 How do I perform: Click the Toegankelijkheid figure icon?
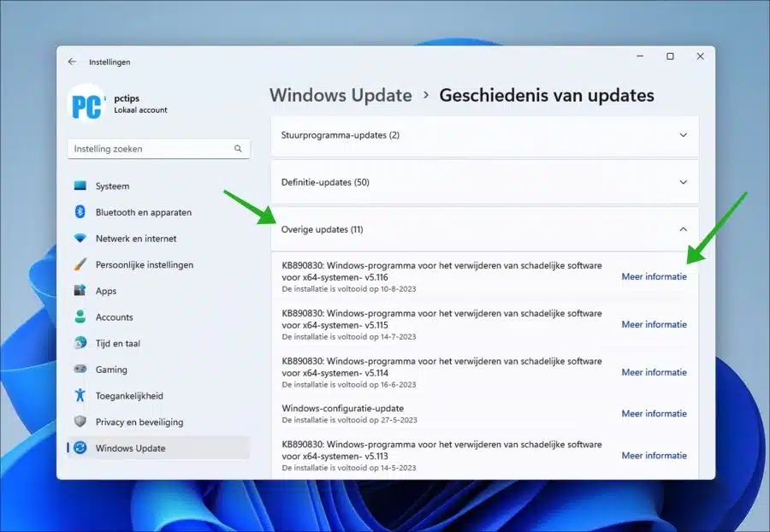coord(80,395)
